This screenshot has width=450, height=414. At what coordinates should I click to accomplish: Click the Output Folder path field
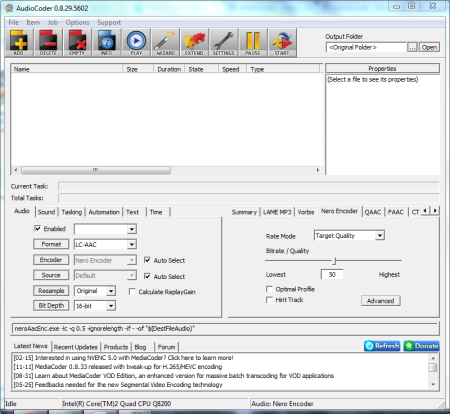tap(366, 47)
